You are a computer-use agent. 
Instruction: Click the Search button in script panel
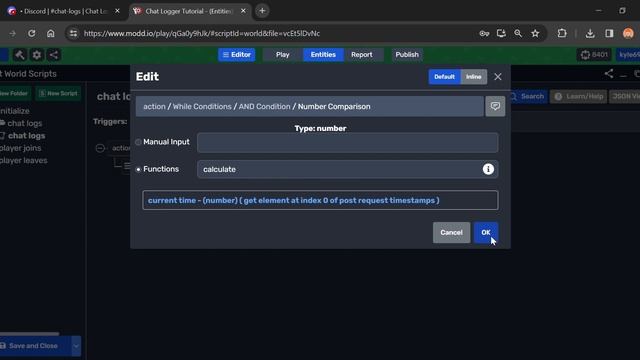coord(527,96)
